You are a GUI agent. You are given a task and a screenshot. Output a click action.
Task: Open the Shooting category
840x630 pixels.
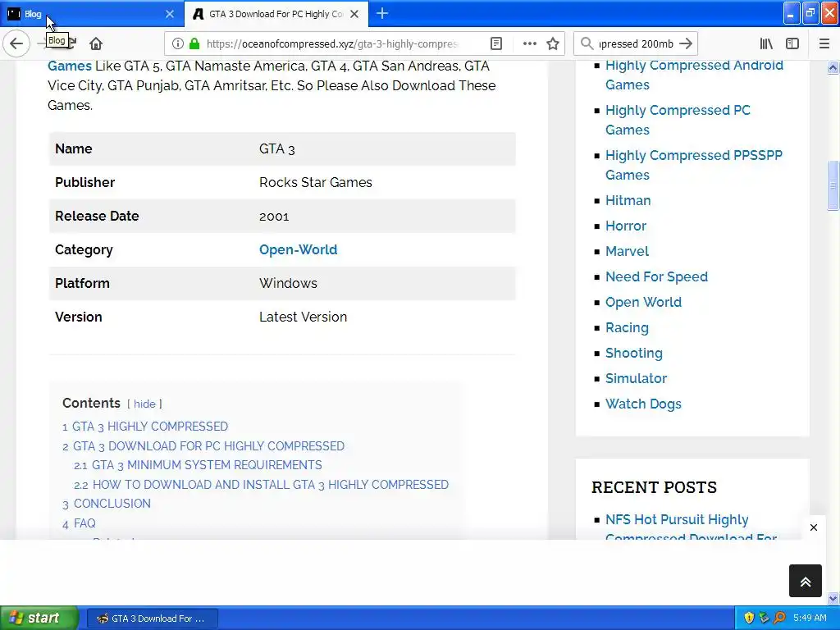634,353
